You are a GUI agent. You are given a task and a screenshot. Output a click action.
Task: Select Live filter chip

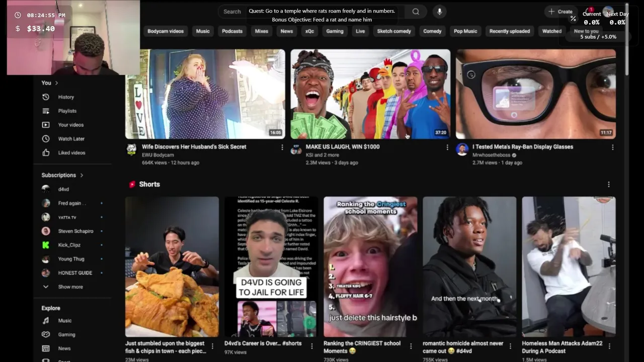pyautogui.click(x=360, y=31)
